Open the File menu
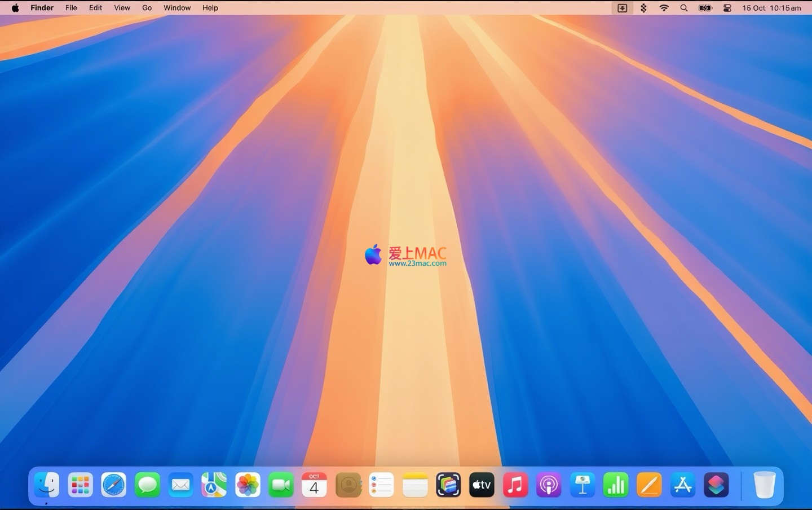812x510 pixels. point(71,8)
